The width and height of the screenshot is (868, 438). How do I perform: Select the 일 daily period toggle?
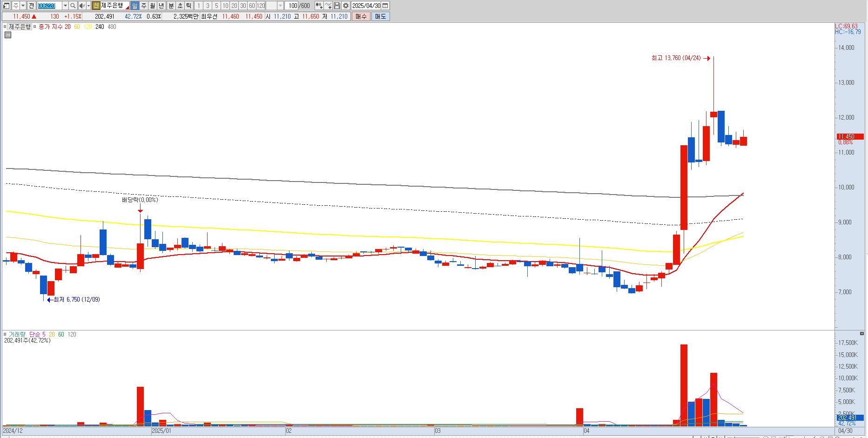135,6
